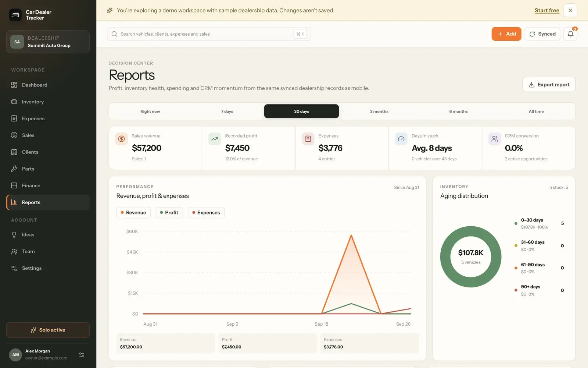Click the Days in stock gauge icon
This screenshot has height=368, width=588.
pyautogui.click(x=401, y=139)
